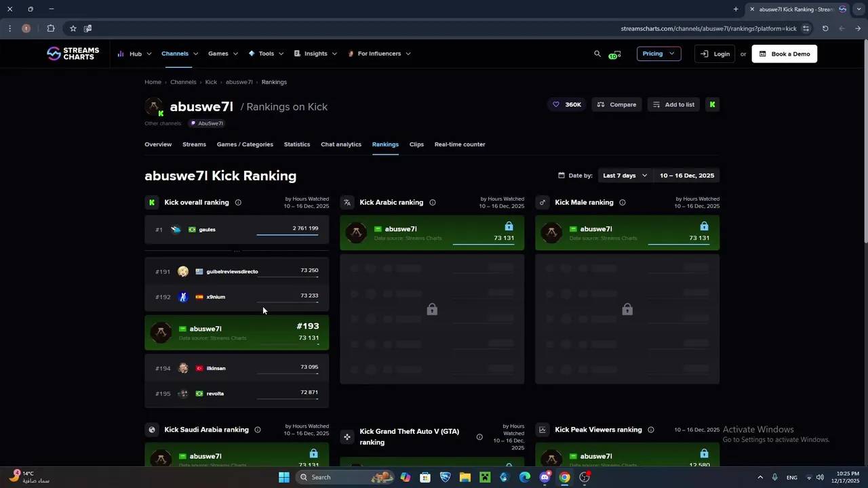Click the bookmark star icon in address bar
Image resolution: width=868 pixels, height=488 pixels.
pos(73,28)
